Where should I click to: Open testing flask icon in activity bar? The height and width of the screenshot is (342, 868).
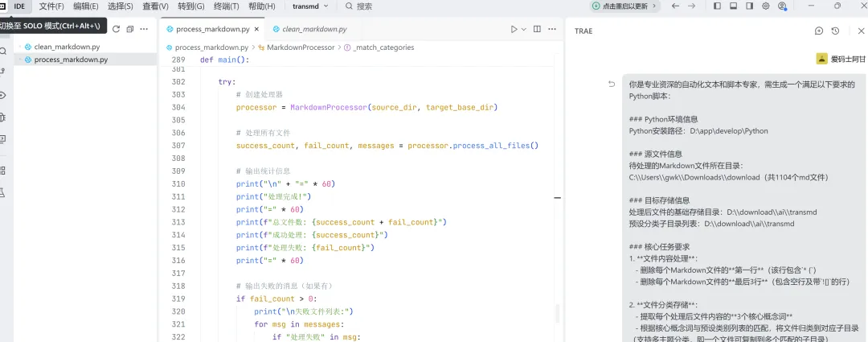tap(3, 192)
